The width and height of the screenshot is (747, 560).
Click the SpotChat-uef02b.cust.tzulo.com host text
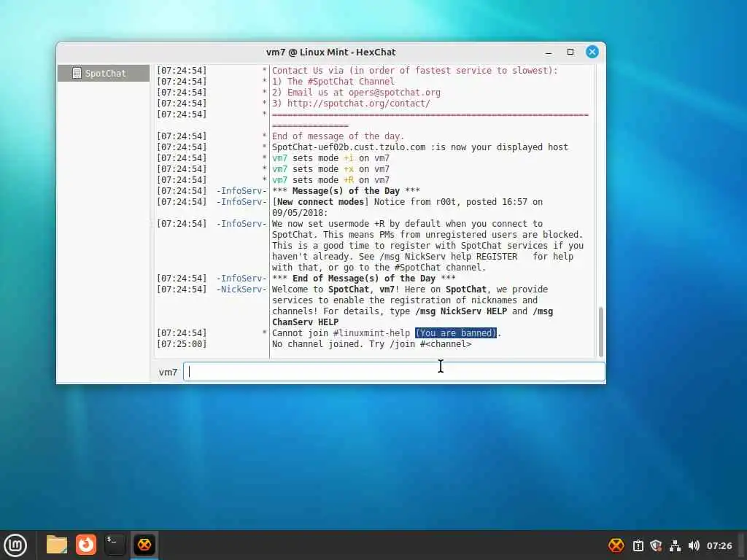(x=349, y=147)
